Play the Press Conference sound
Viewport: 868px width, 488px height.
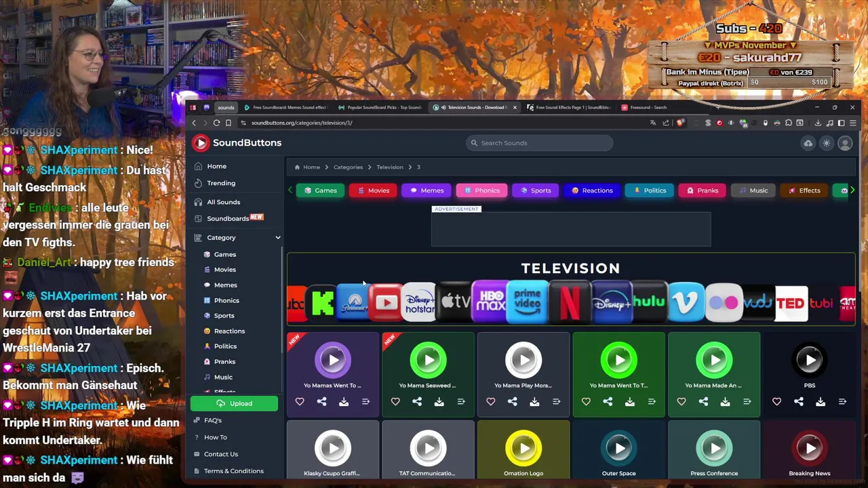(714, 448)
